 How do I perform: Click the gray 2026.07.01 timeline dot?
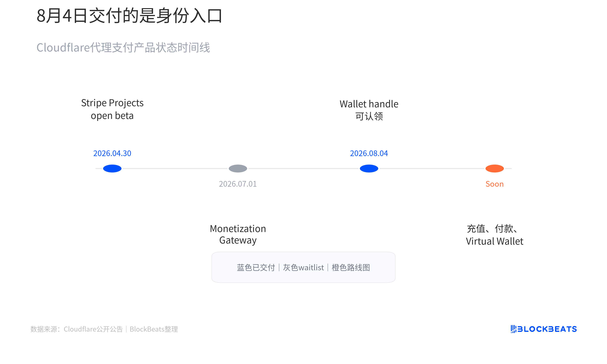238,168
